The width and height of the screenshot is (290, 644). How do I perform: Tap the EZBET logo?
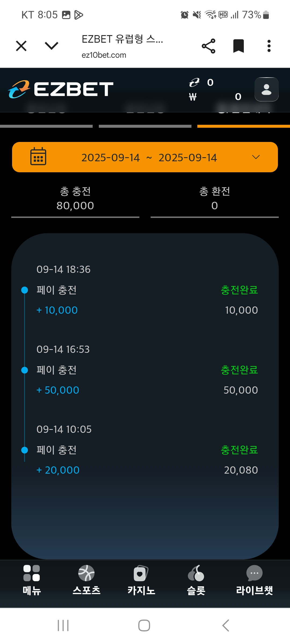pos(61,89)
